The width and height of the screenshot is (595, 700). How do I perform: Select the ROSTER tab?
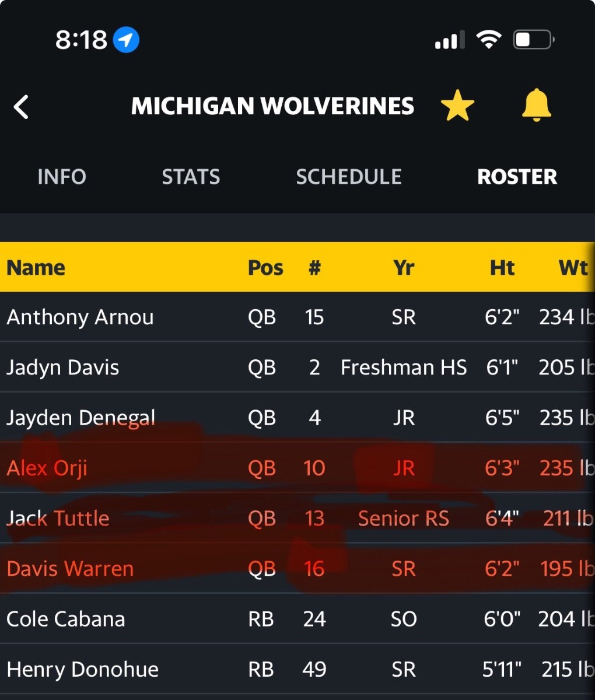tap(517, 177)
